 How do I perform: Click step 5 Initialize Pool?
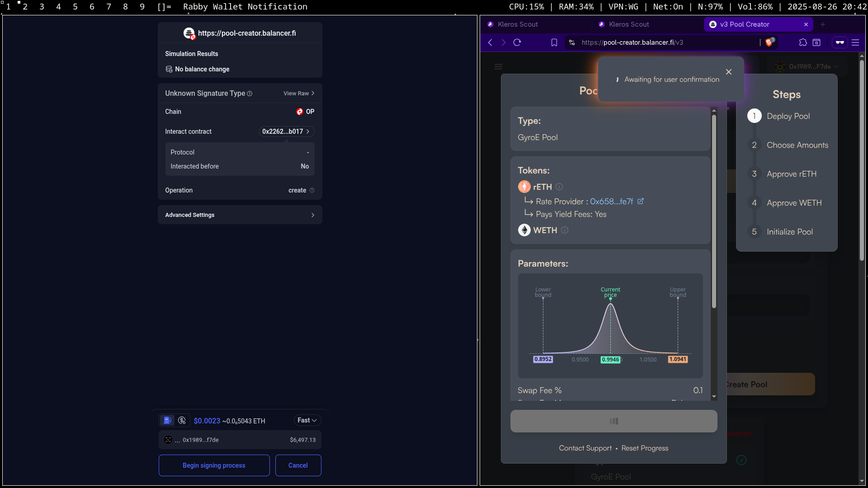coord(780,232)
